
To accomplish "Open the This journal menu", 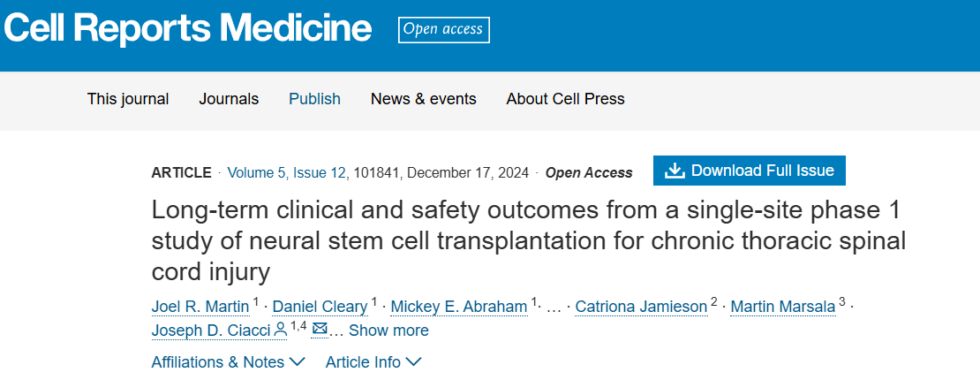I will point(128,99).
